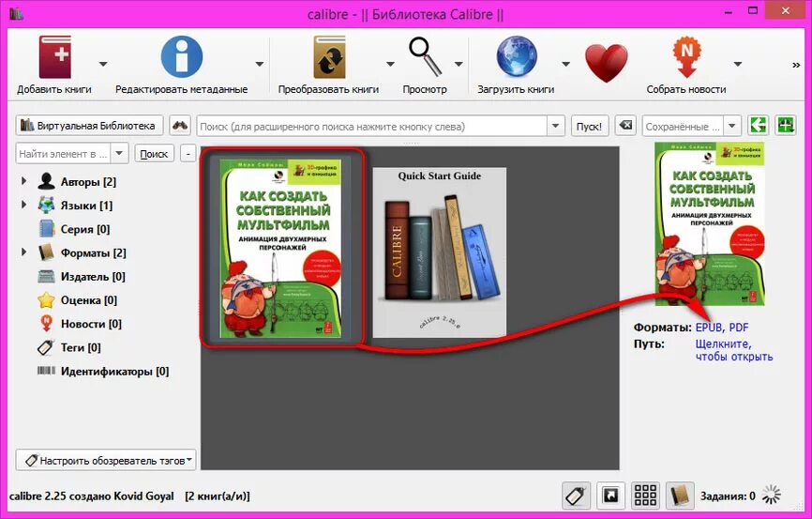The width and height of the screenshot is (812, 519).
Task: Click the red heart donate icon
Action: (607, 63)
